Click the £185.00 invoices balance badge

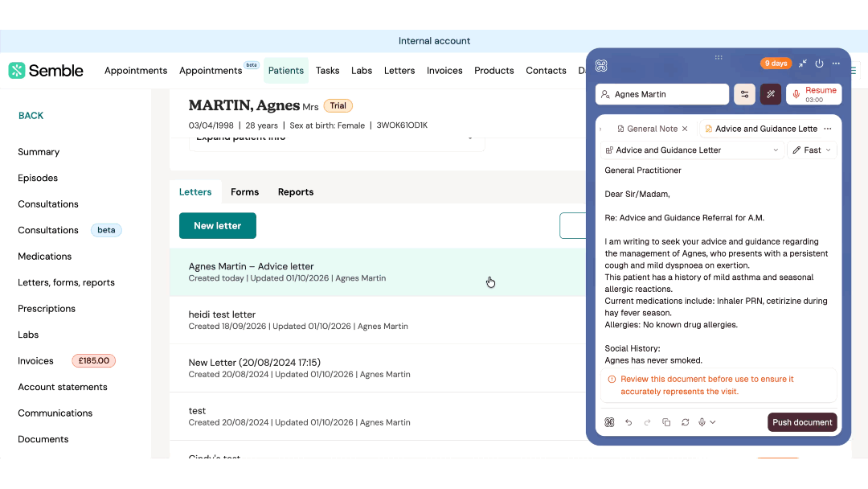pyautogui.click(x=93, y=360)
